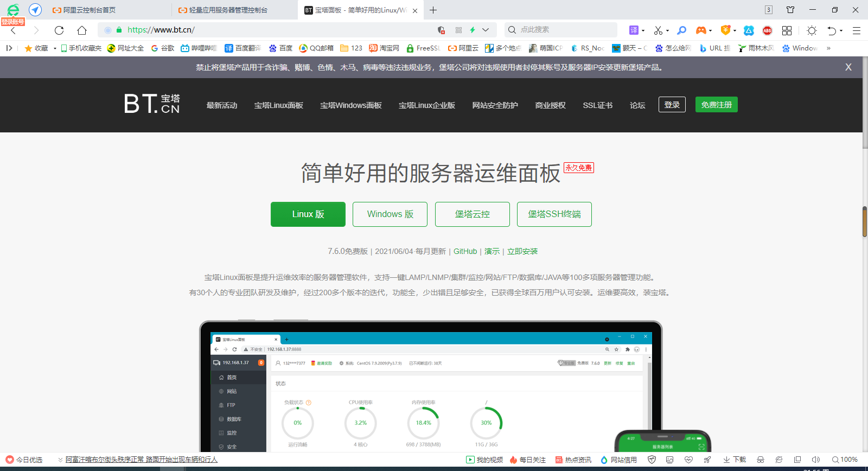This screenshot has width=868, height=471.
Task: Open SSL证书 nav menu item
Action: (x=598, y=105)
